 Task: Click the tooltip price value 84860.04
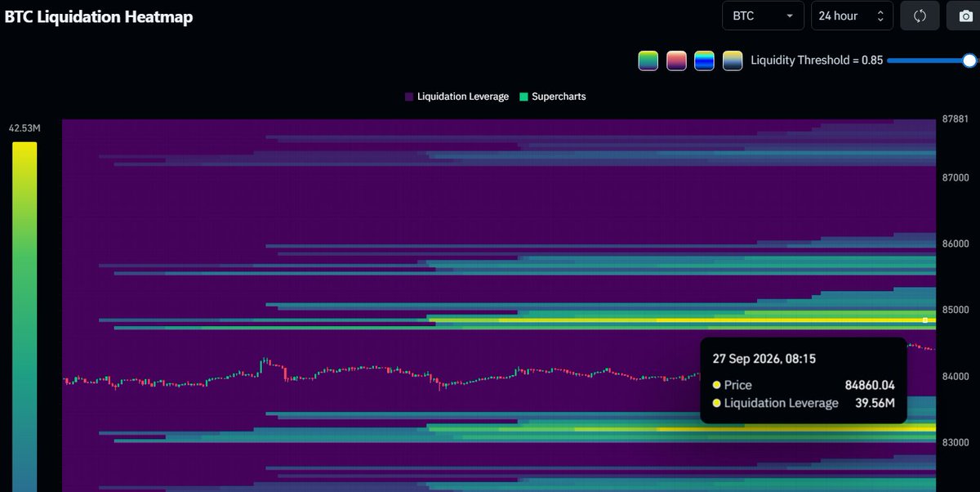[870, 385]
